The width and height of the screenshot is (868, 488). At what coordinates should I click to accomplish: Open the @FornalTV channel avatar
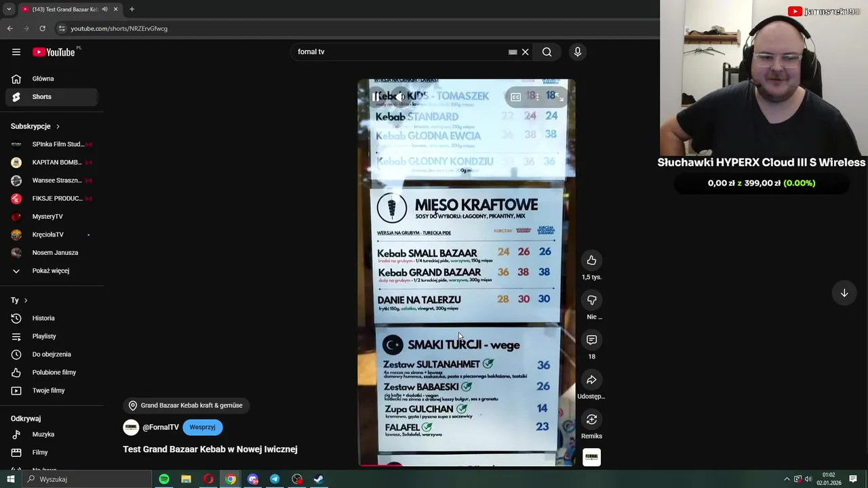click(x=131, y=427)
